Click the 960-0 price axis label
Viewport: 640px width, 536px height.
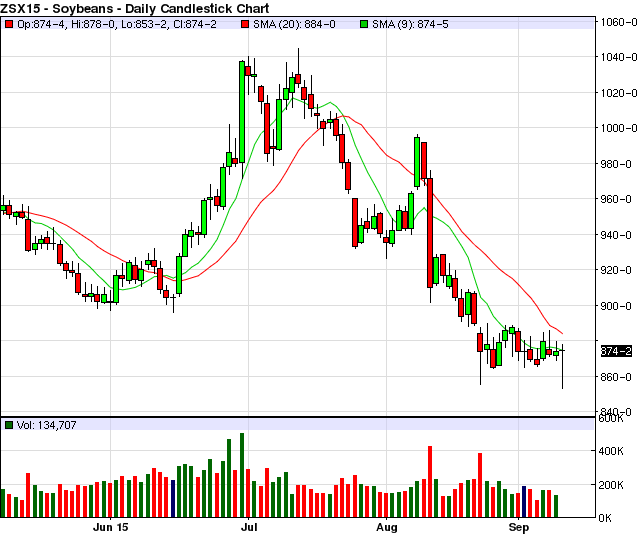(616, 199)
